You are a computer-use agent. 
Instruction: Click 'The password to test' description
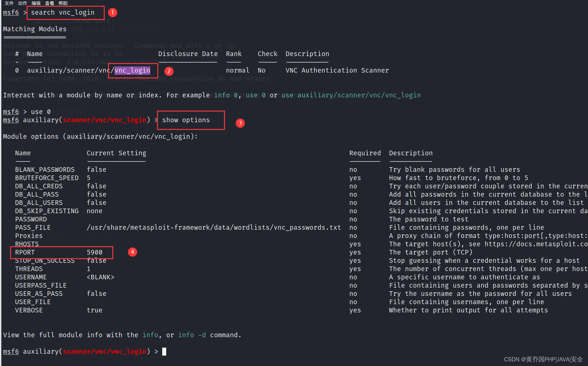click(429, 219)
